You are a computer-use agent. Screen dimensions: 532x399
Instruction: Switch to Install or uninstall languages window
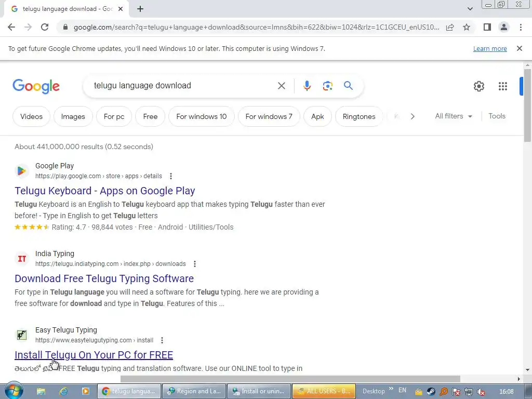259,391
